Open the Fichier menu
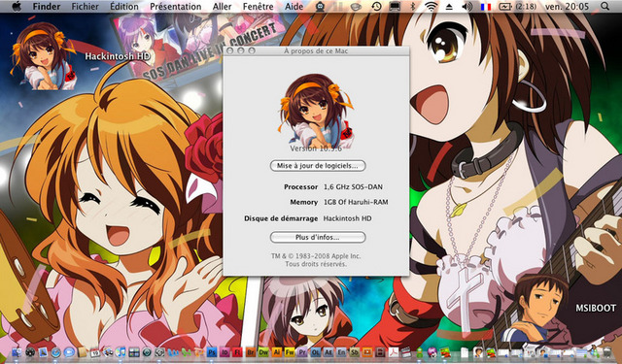The image size is (622, 364). pyautogui.click(x=85, y=7)
